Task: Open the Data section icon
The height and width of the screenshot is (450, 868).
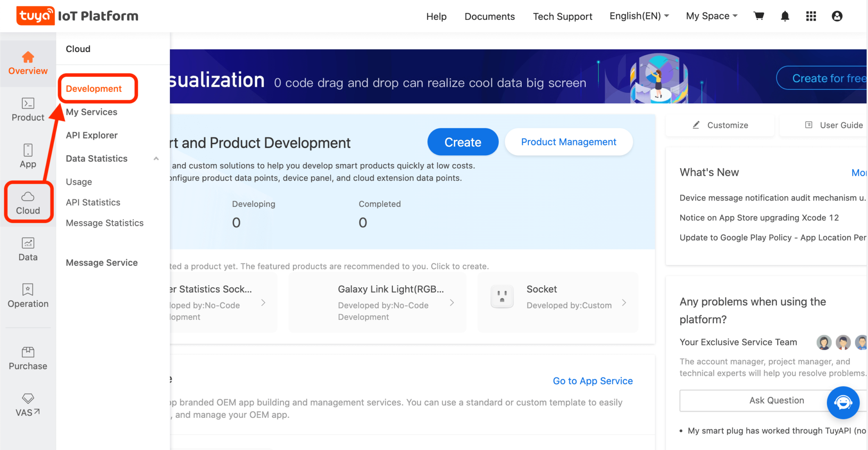Action: [x=28, y=248]
